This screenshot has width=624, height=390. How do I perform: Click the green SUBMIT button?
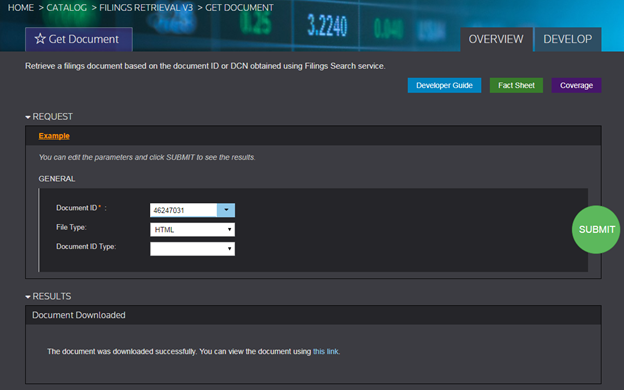[x=596, y=229]
